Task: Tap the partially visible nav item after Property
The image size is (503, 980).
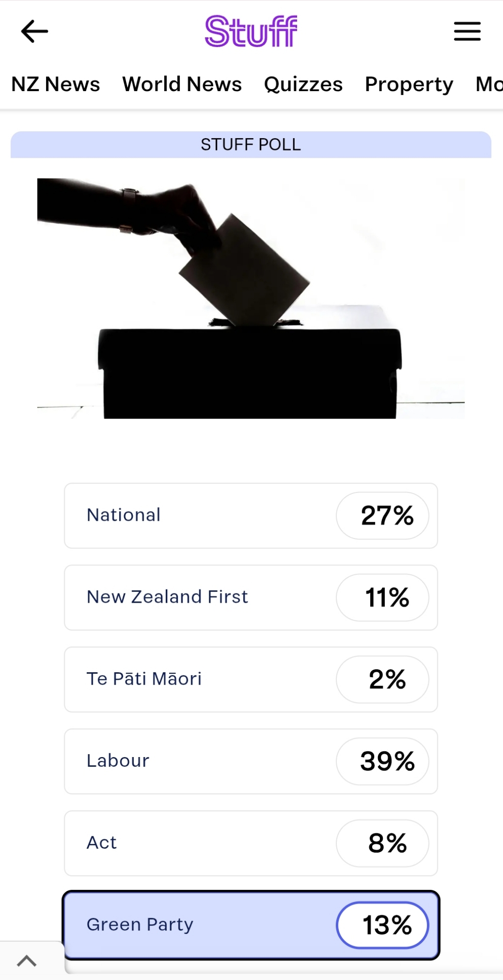Action: coord(489,84)
